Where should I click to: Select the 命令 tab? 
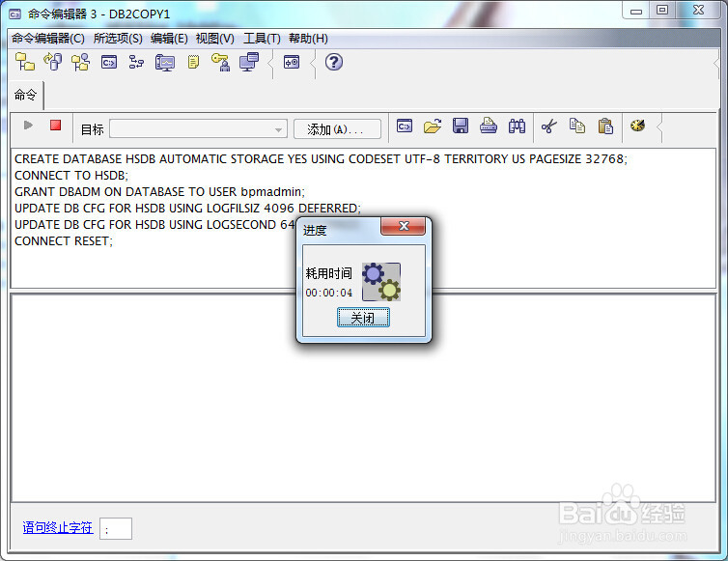click(x=25, y=96)
